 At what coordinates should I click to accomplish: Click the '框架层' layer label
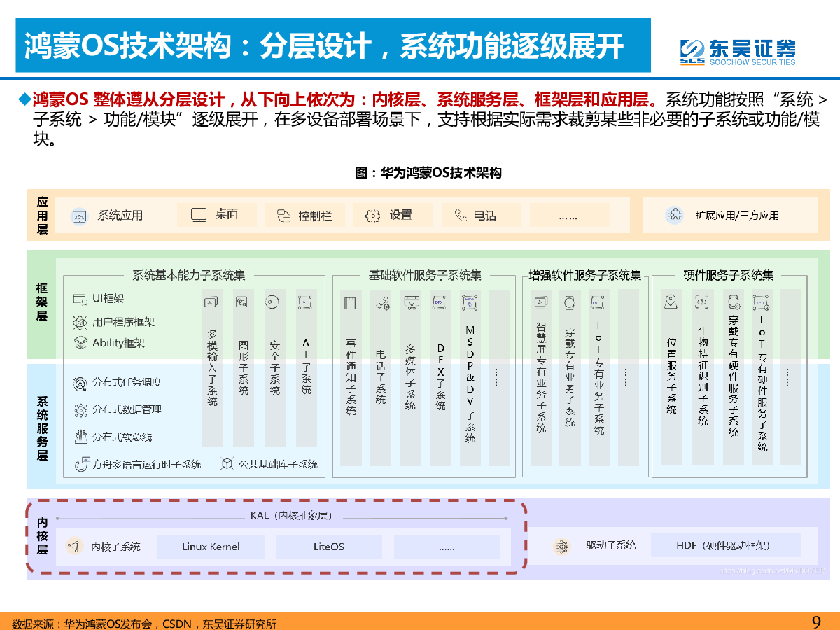pyautogui.click(x=42, y=302)
